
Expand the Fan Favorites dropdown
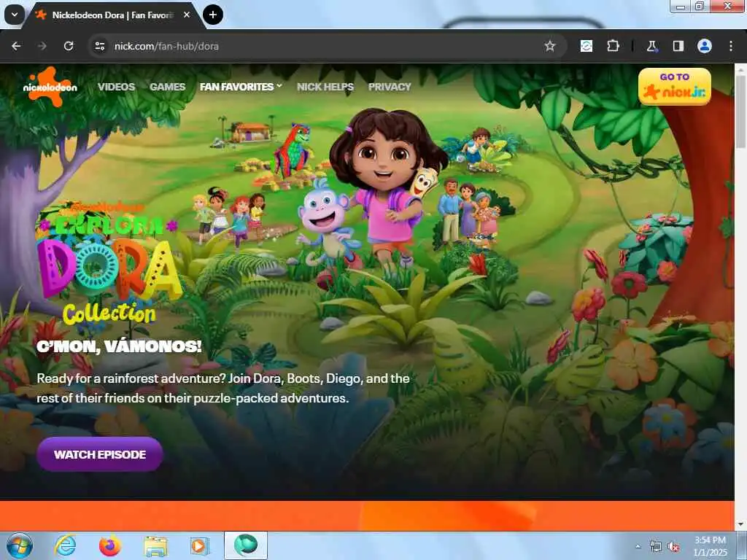(241, 87)
